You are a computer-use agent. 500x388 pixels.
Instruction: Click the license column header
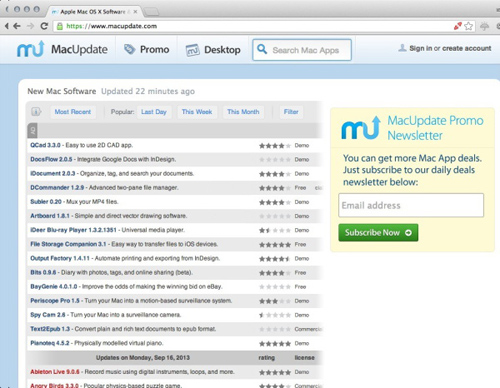304,358
